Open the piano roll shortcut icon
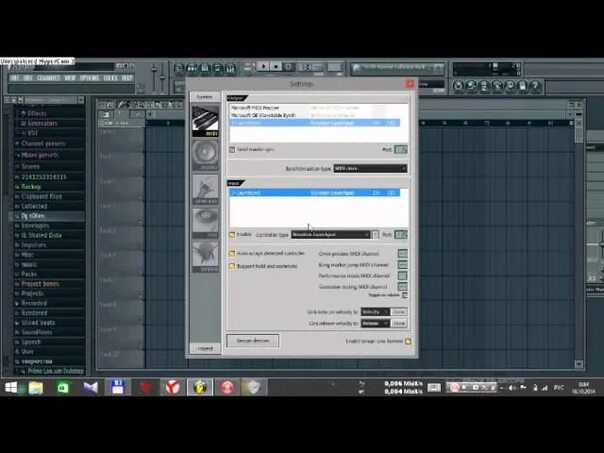The width and height of the screenshot is (604, 453). point(205,69)
